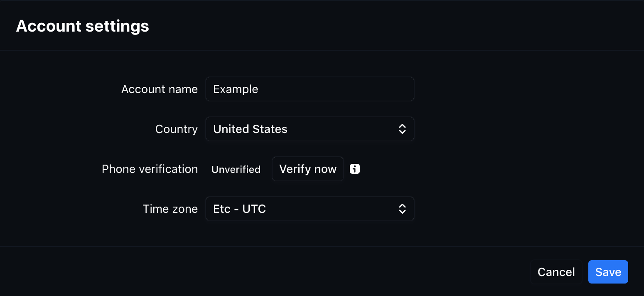Click the info icon beside Verify now
This screenshot has height=296, width=644.
coord(355,169)
